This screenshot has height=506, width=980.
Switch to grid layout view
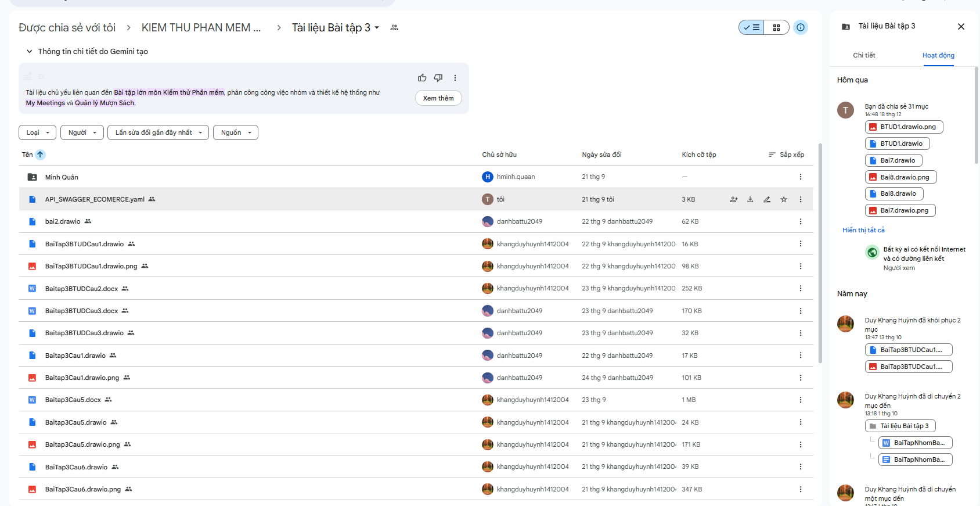[x=776, y=27]
